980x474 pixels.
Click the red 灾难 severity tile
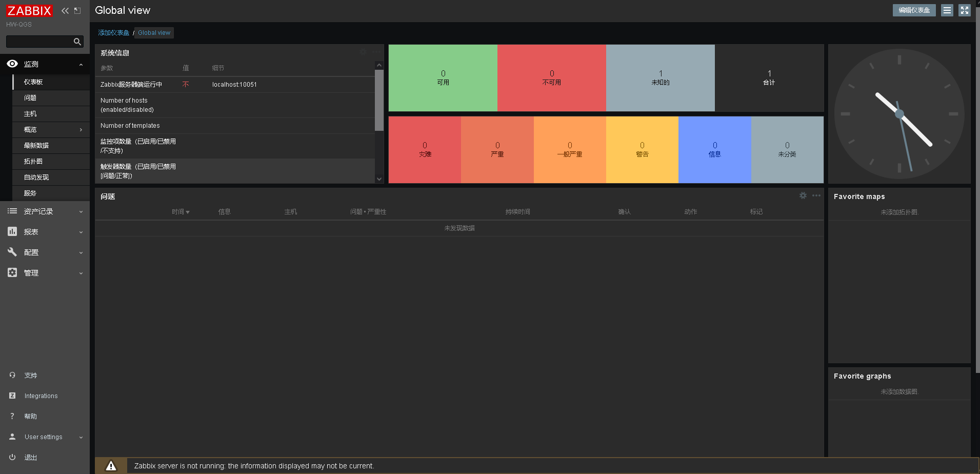(425, 150)
